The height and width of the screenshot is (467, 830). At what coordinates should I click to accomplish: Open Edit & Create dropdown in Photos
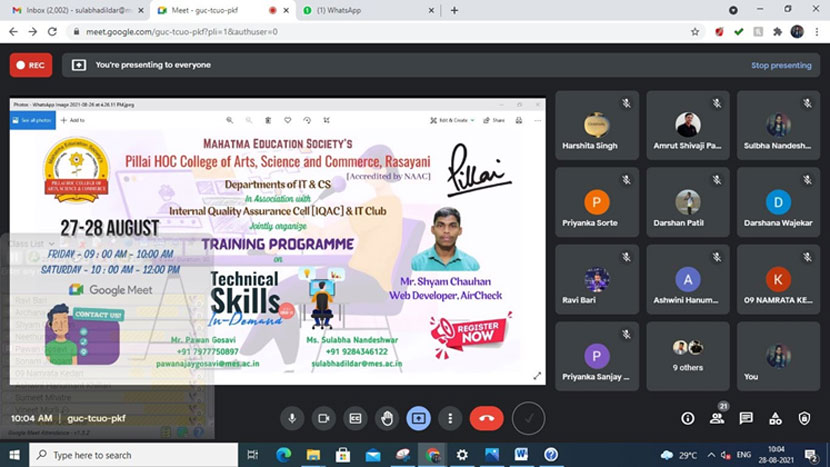454,120
